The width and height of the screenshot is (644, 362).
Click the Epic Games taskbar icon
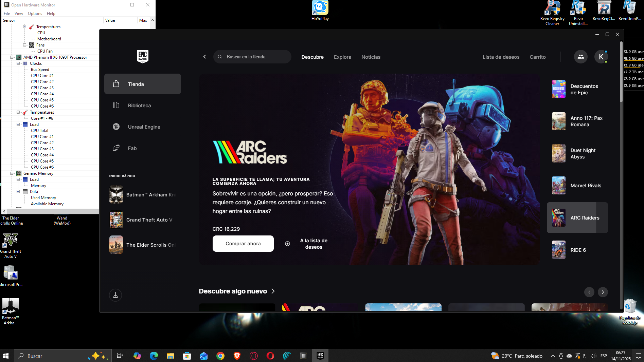[x=320, y=356]
